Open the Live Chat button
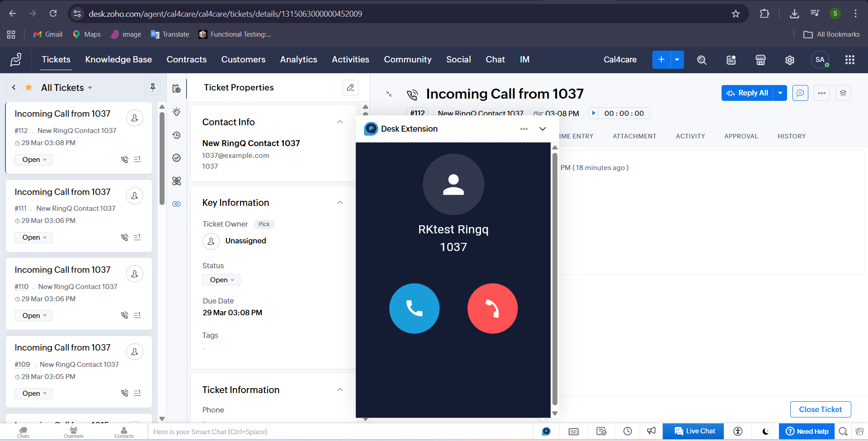Screen dimensions: 868x441 tap(693, 431)
